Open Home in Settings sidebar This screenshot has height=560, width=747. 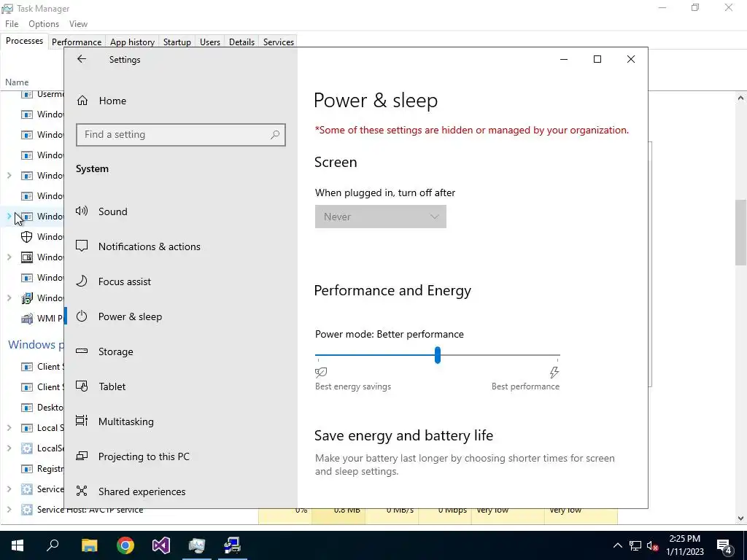[112, 101]
